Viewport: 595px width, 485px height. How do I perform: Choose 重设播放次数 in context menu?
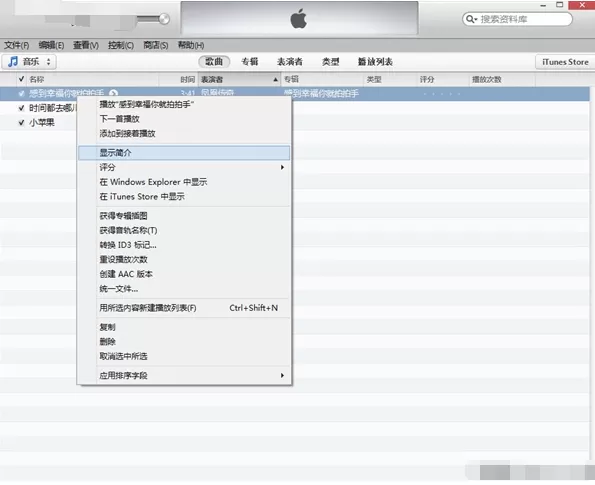[184, 260]
